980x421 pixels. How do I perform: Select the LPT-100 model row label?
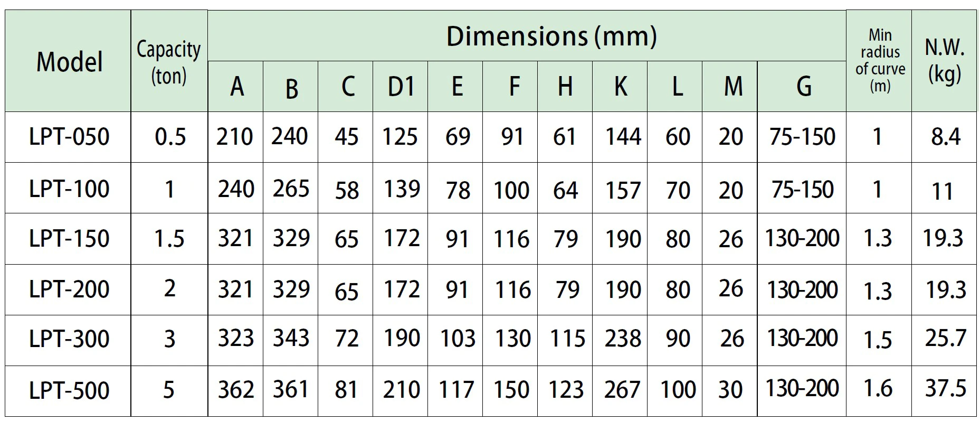coord(69,189)
